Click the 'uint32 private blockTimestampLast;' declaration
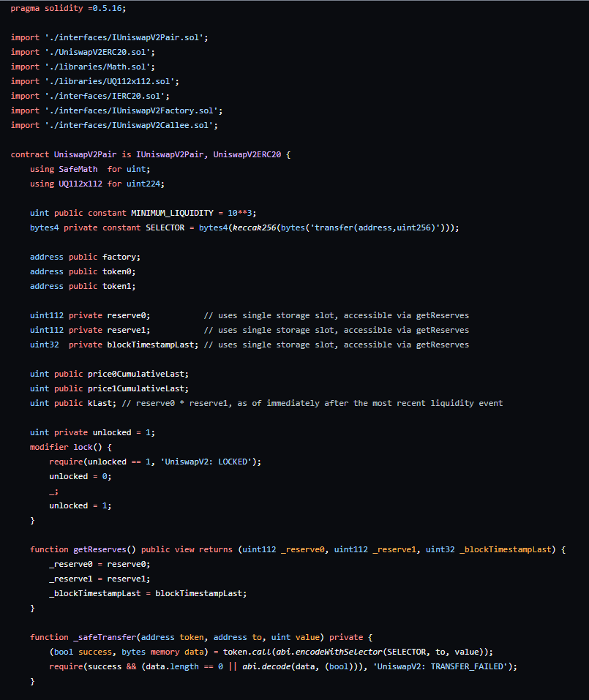 coord(114,345)
